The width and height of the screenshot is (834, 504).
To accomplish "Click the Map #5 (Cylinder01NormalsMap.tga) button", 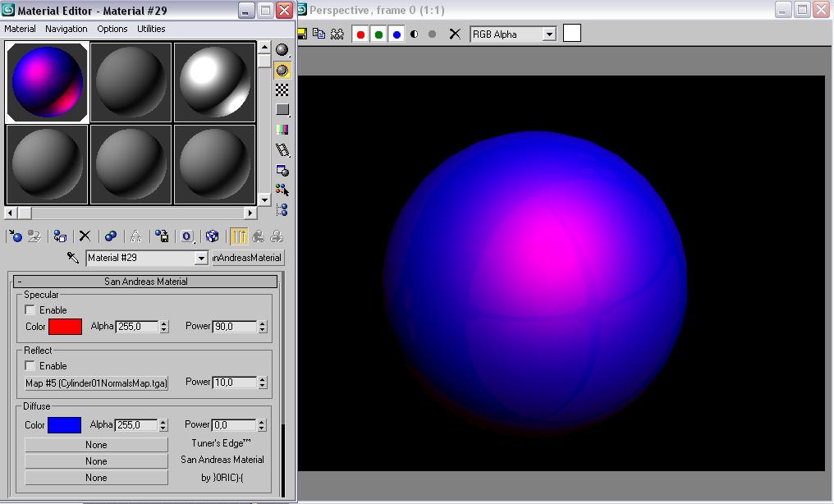I will point(96,383).
